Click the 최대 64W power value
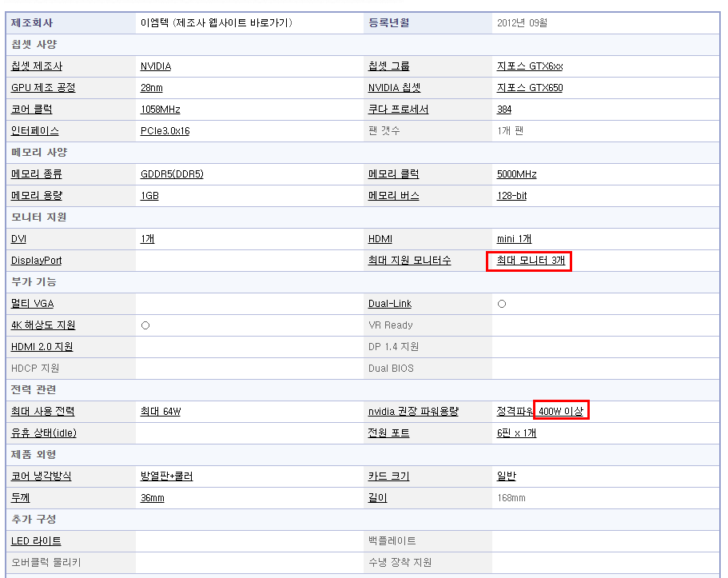The height and width of the screenshot is (578, 728). click(161, 412)
